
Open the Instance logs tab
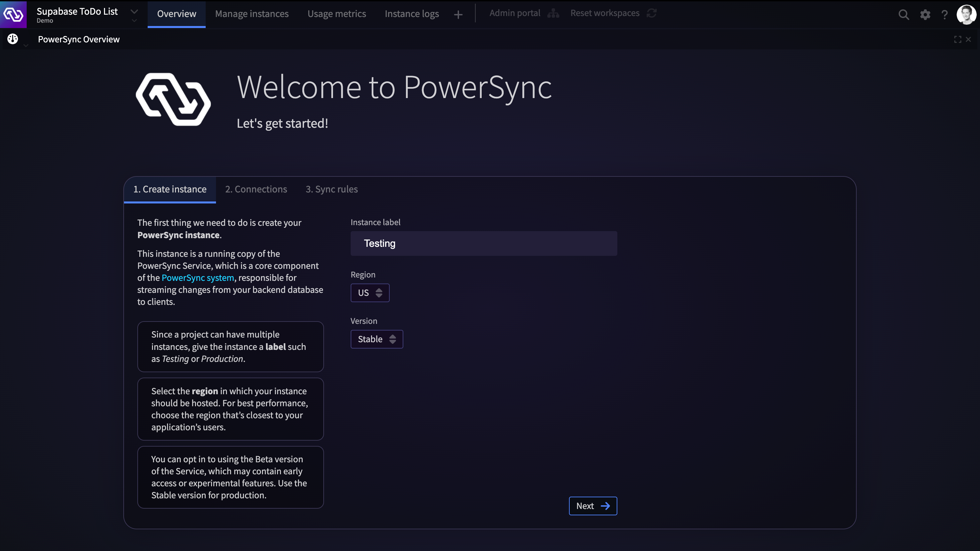412,14
